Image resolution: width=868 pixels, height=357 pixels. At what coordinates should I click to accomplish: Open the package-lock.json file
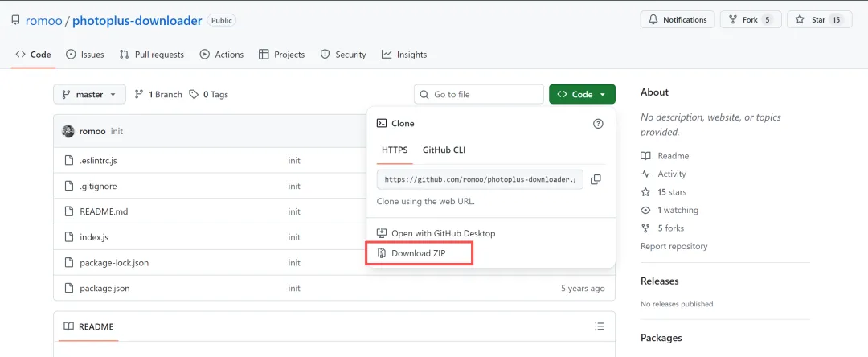(x=114, y=263)
